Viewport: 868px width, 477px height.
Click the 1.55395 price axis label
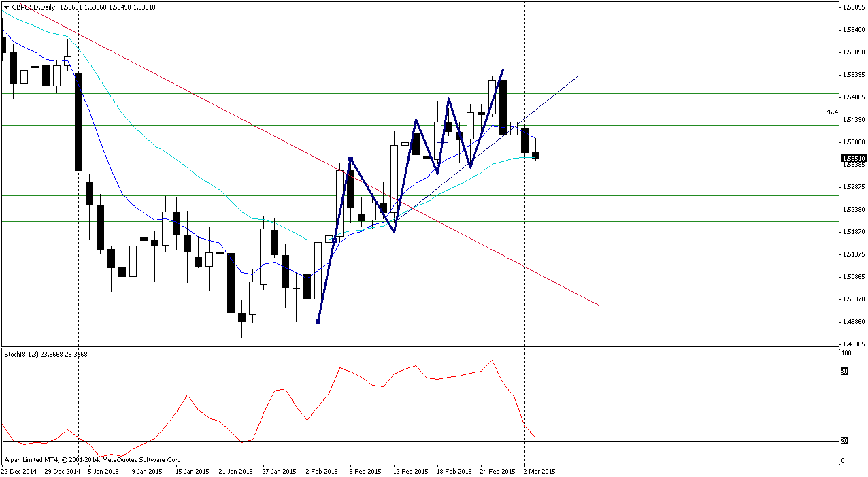854,75
